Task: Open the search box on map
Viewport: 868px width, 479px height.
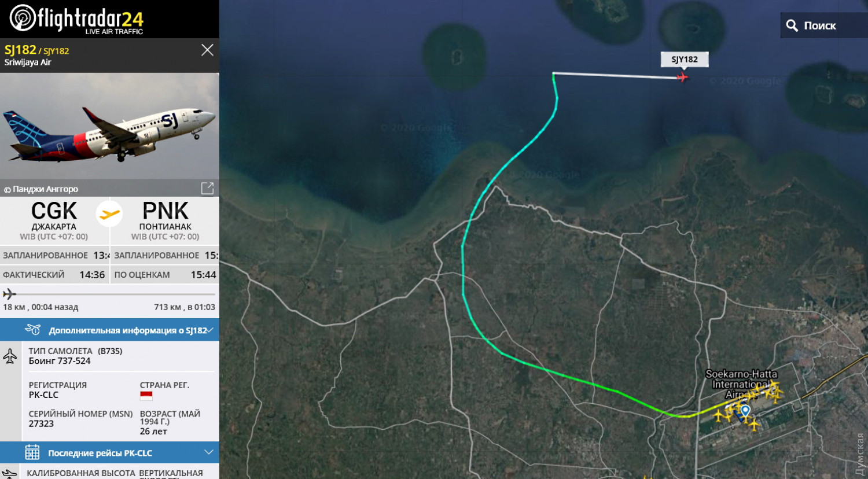Action: coord(824,25)
